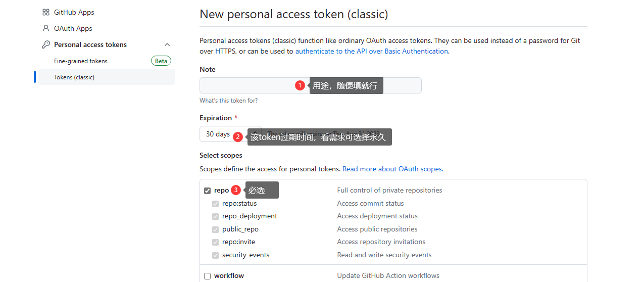Viewport: 644px width, 282px height.
Task: Toggle the repo:status checkbox
Action: [x=216, y=204]
